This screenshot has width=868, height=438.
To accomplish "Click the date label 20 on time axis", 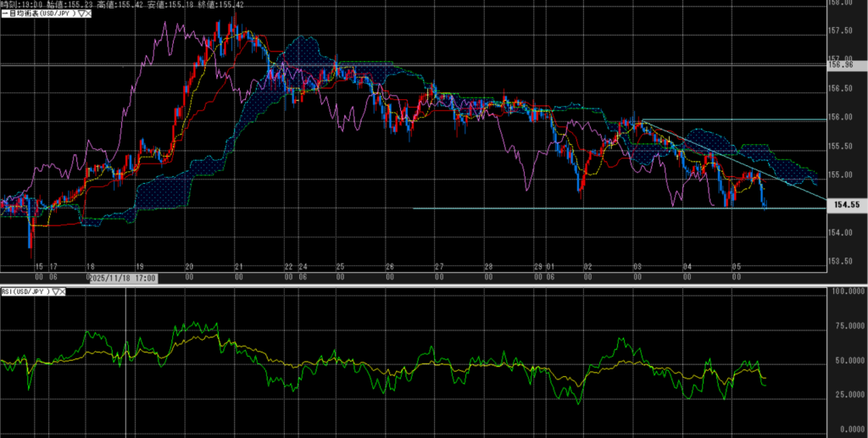I will [188, 265].
